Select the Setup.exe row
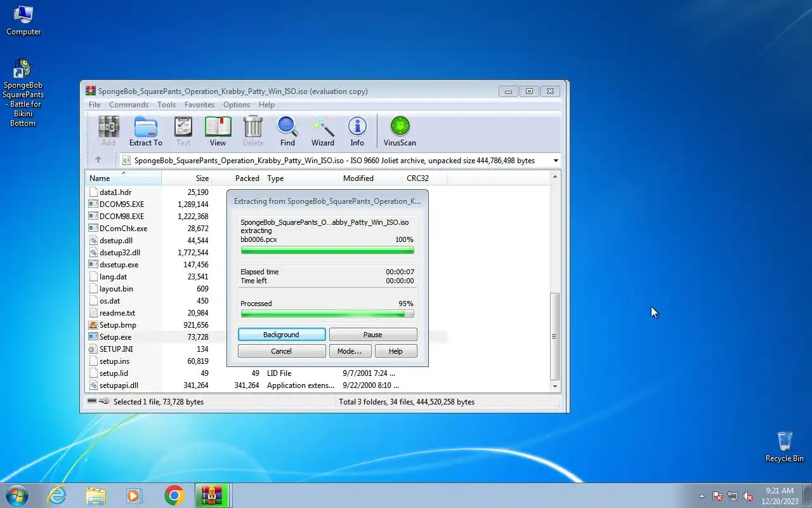 [266, 337]
